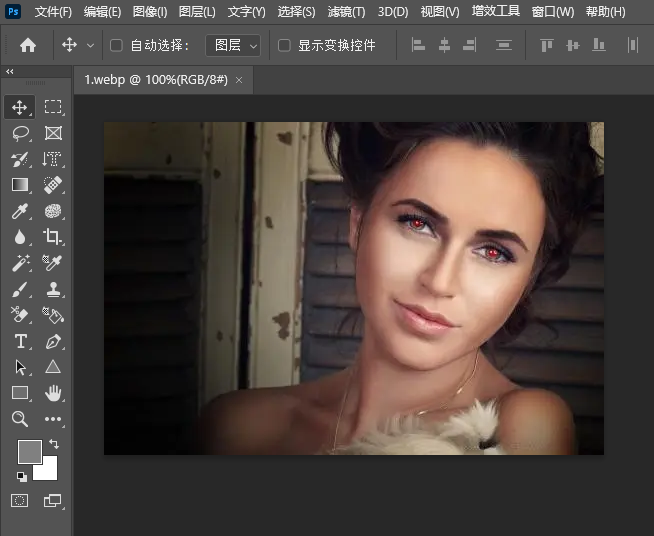This screenshot has width=654, height=536.
Task: Open the 图层 dropdown in options bar
Action: tap(233, 45)
